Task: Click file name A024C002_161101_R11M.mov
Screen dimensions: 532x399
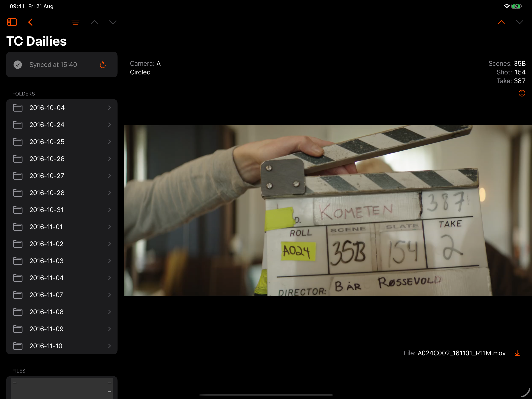Action: [461, 353]
